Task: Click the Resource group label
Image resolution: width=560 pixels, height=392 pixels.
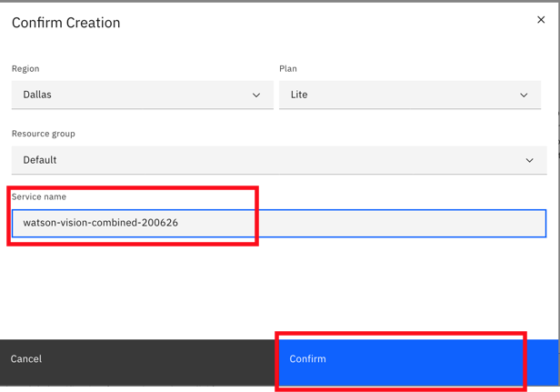Action: point(44,134)
